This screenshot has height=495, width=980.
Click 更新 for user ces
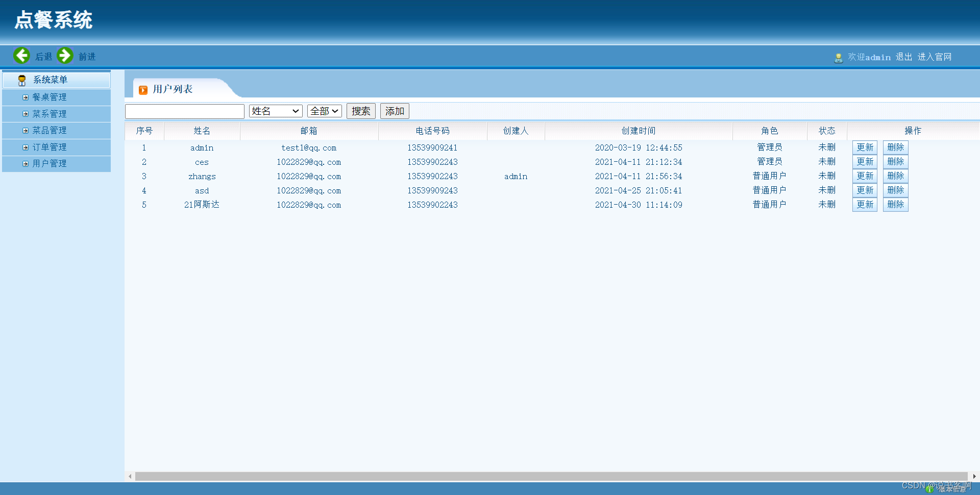point(865,162)
